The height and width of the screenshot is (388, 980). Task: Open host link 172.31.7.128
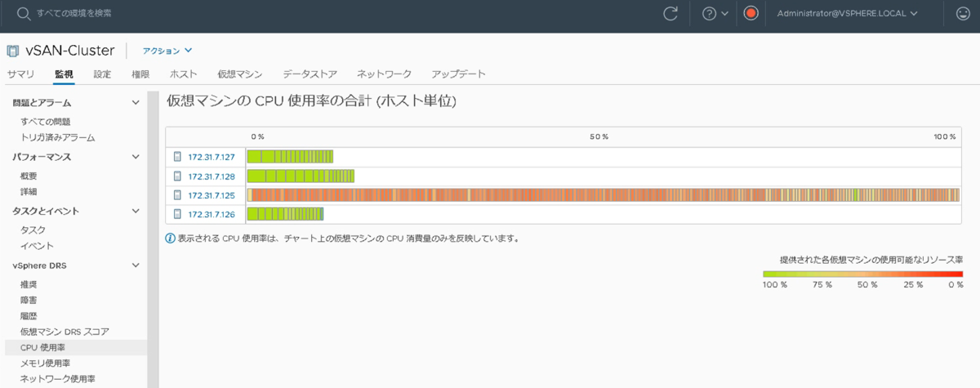coord(212,176)
